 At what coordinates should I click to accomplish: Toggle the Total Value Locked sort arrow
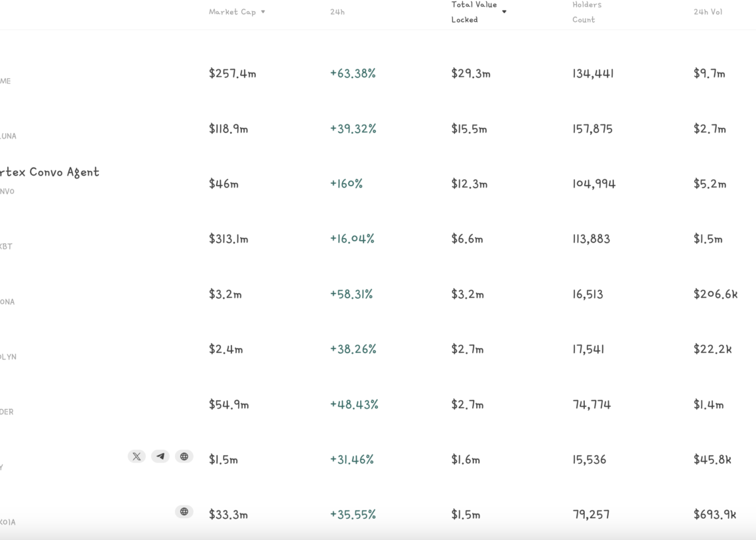(504, 12)
